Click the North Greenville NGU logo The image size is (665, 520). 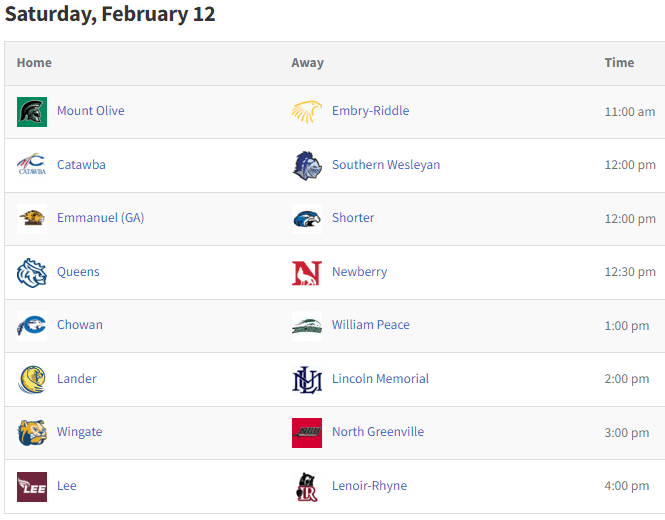pos(307,433)
